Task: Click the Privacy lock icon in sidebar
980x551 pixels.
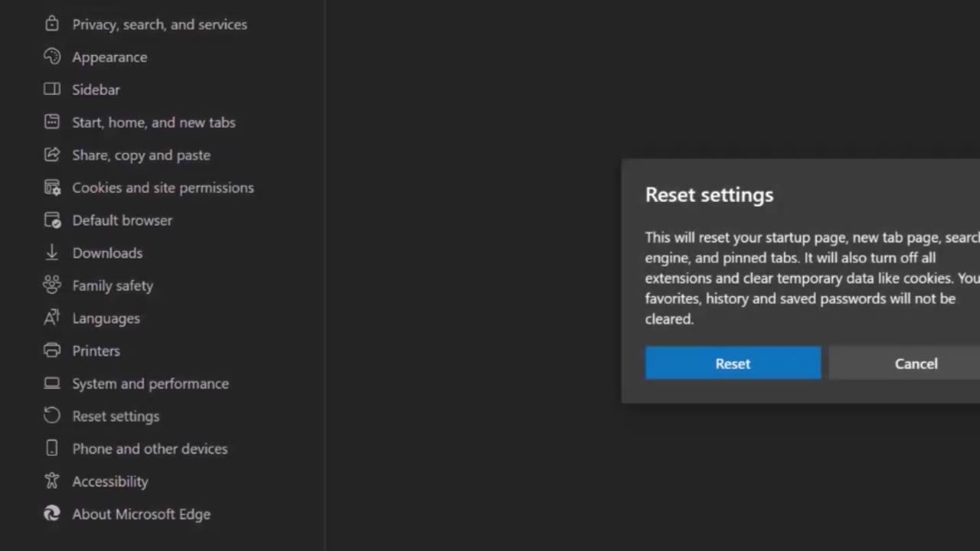Action: (52, 24)
